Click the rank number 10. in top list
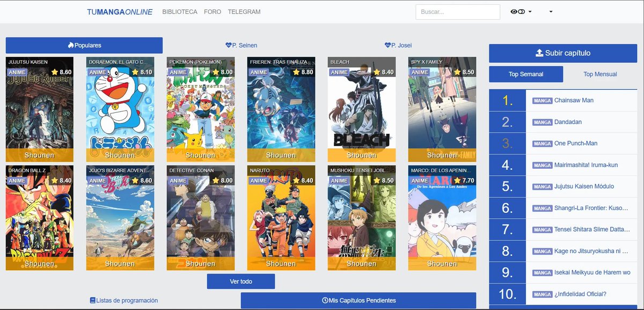 click(507, 294)
